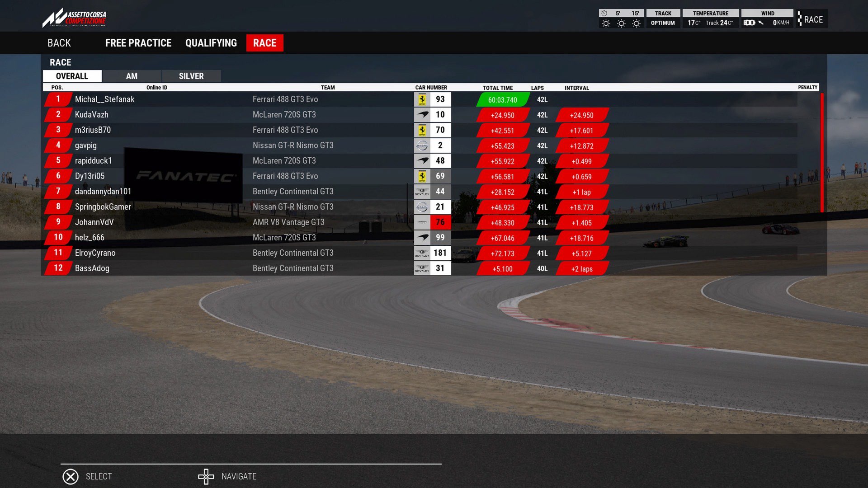
Task: Select driver Michal__Stefanak row
Action: tap(420, 99)
